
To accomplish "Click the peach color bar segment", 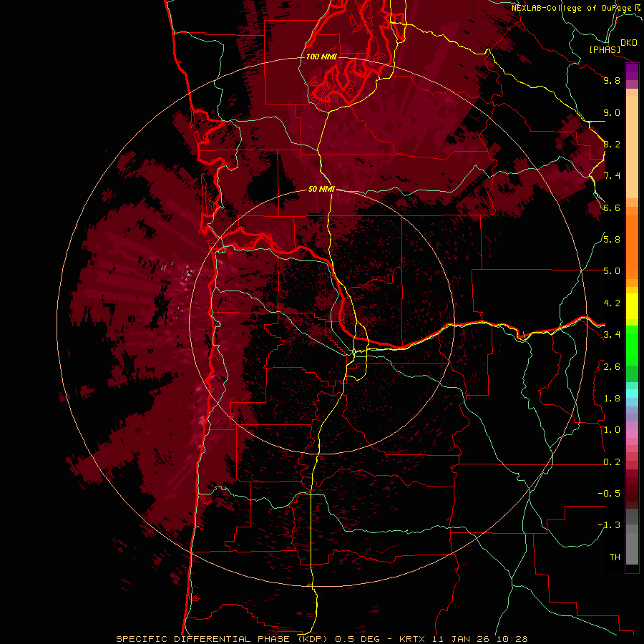I will (632, 147).
